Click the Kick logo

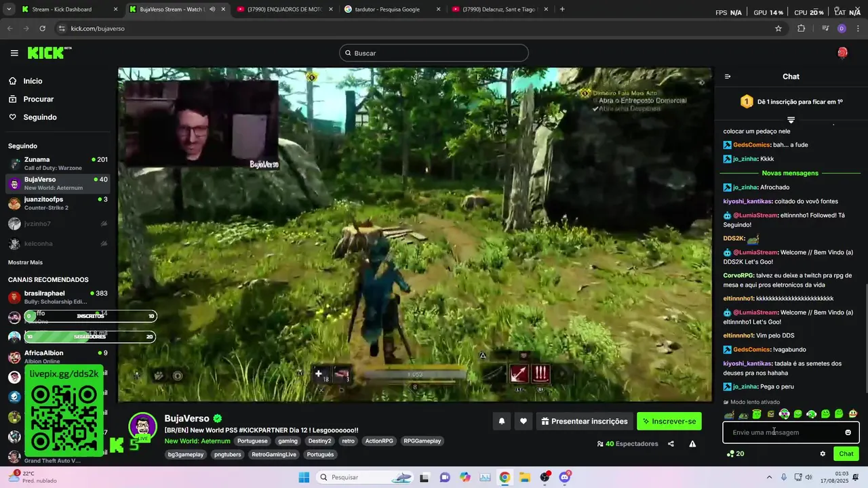click(50, 53)
